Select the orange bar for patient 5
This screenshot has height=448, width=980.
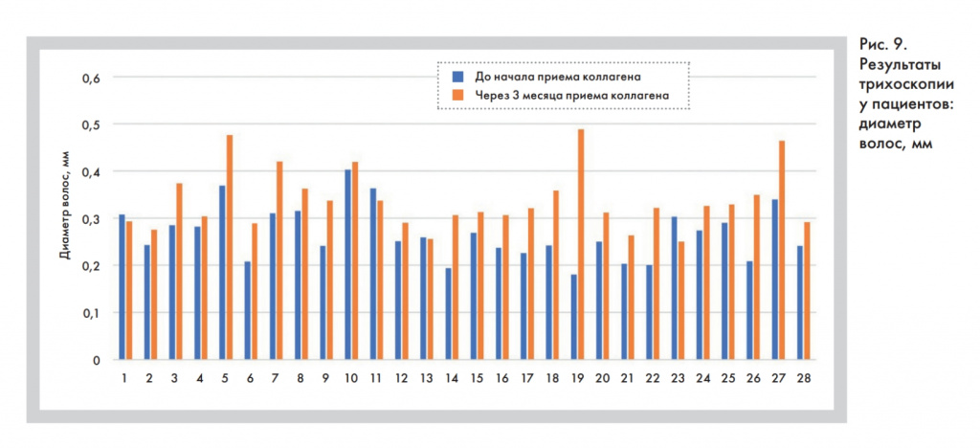tap(230, 247)
